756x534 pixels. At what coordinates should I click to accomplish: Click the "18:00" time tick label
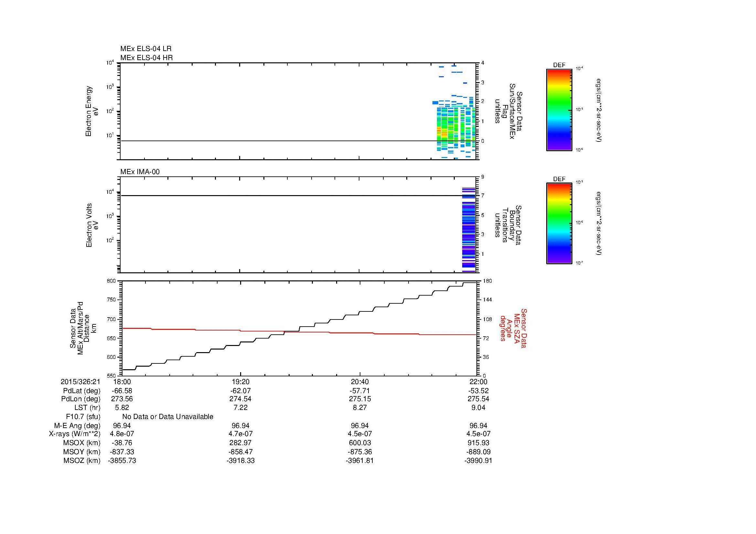[122, 382]
